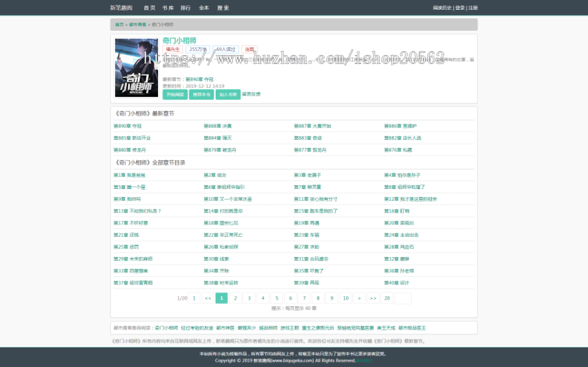Viewport: 588px width, 367px height.
Task: Click the 奇门小相师 book title heading
Action: click(179, 41)
